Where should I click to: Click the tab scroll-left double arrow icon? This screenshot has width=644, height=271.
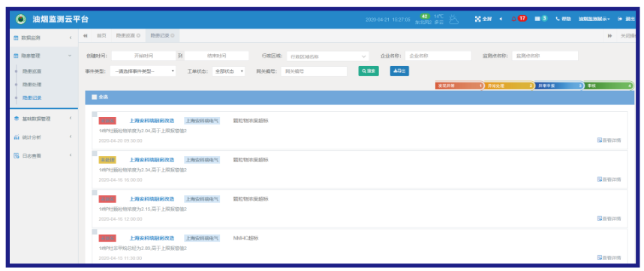pyautogui.click(x=86, y=36)
